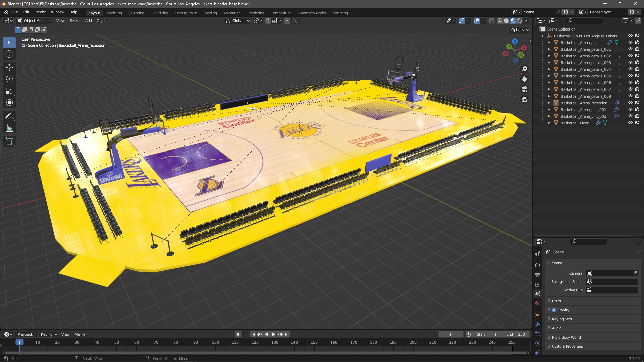Screen dimensions: 644x362
Task: Click the timeline horizontal scrollbar
Action: pos(266,353)
